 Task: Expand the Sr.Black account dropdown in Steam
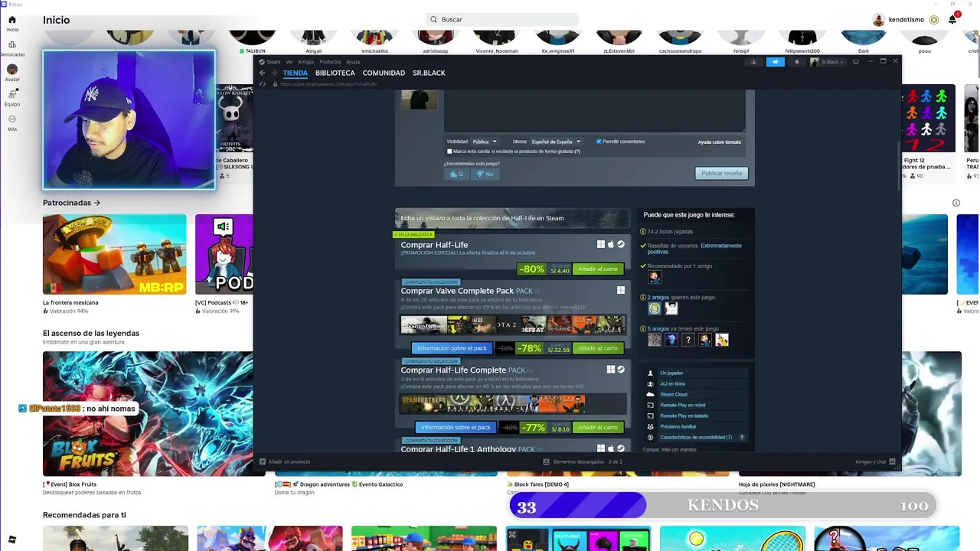[828, 62]
